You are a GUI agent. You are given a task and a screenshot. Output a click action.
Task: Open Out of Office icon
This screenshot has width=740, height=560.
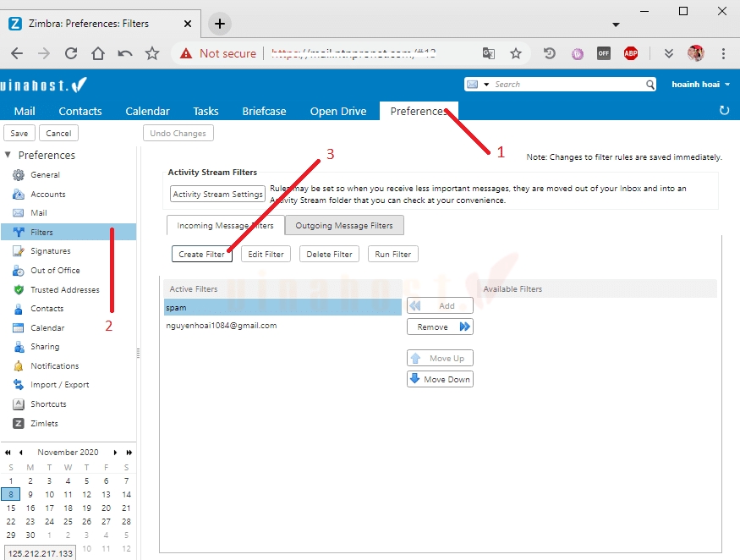pos(19,271)
